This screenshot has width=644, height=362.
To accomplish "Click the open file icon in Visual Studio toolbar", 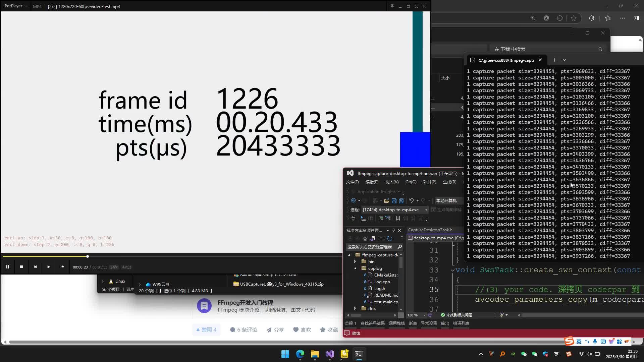I will (386, 201).
